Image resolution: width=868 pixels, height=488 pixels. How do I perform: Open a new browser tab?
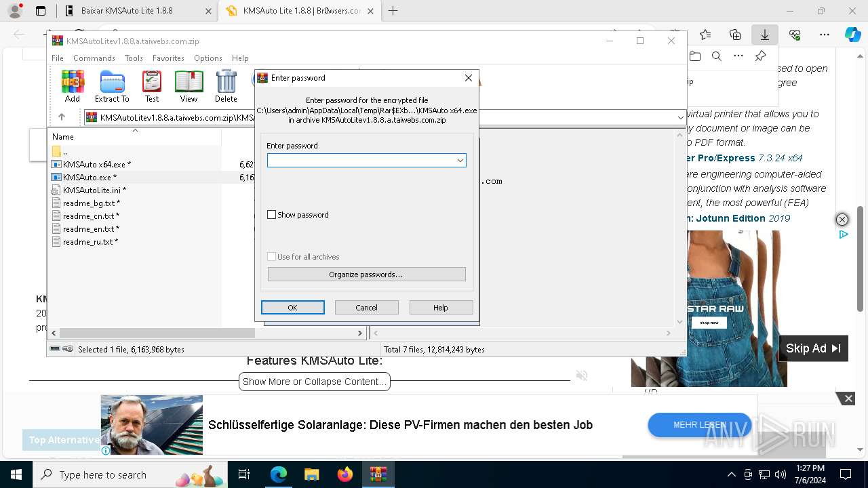pos(393,11)
